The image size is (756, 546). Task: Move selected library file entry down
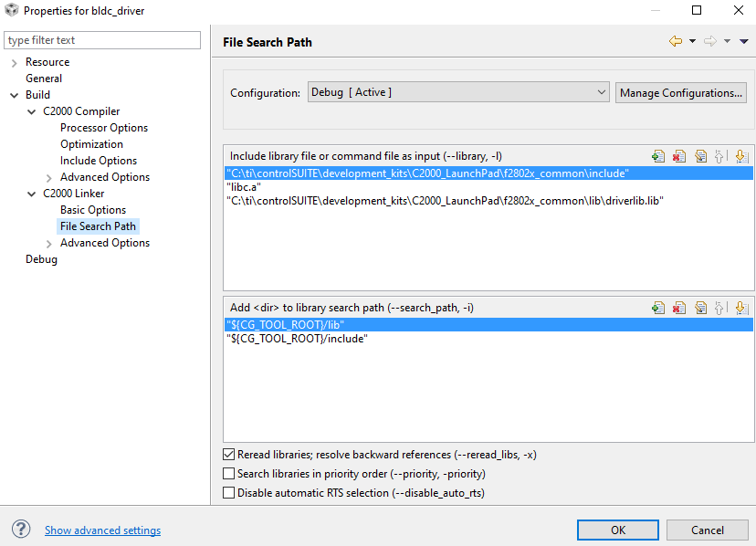point(741,156)
